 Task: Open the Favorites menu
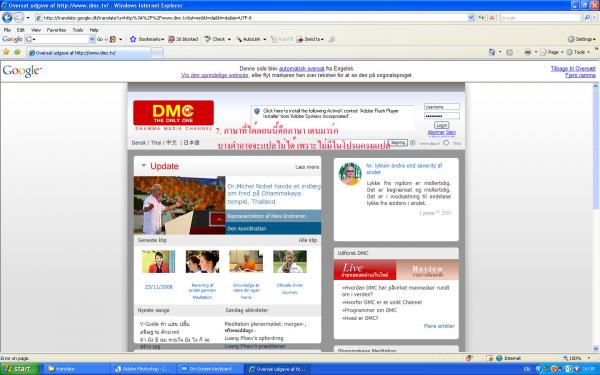pos(56,30)
